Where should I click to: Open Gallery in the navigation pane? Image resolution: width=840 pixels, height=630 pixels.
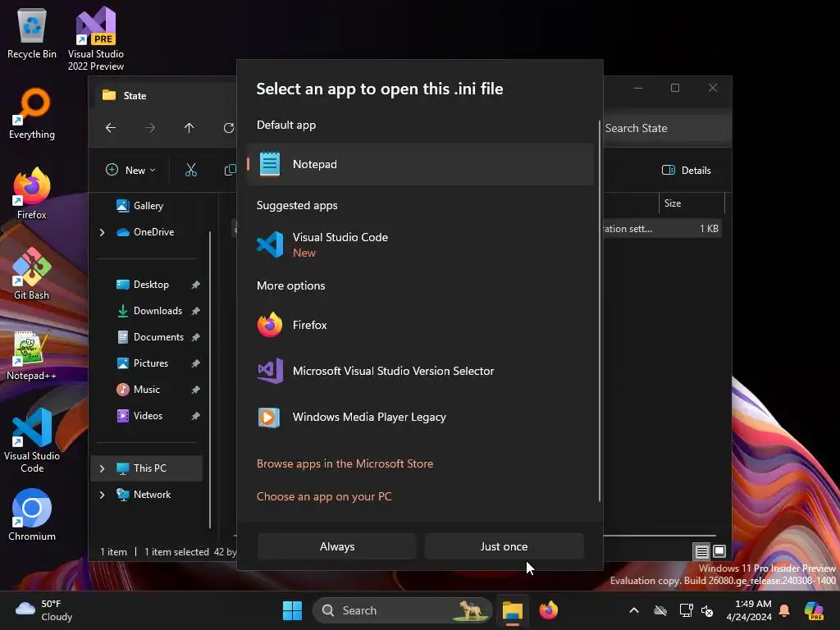pyautogui.click(x=139, y=206)
